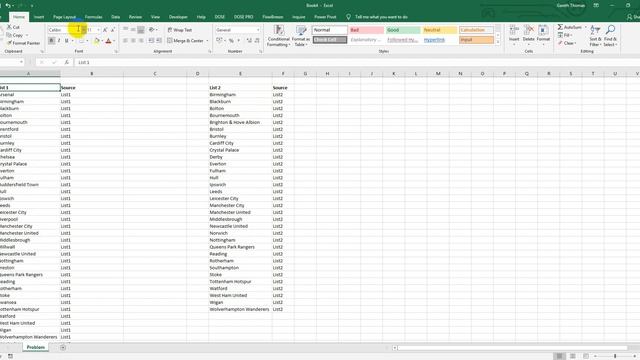The image size is (640, 360).
Task: Click Merge & Center
Action: pos(185,41)
